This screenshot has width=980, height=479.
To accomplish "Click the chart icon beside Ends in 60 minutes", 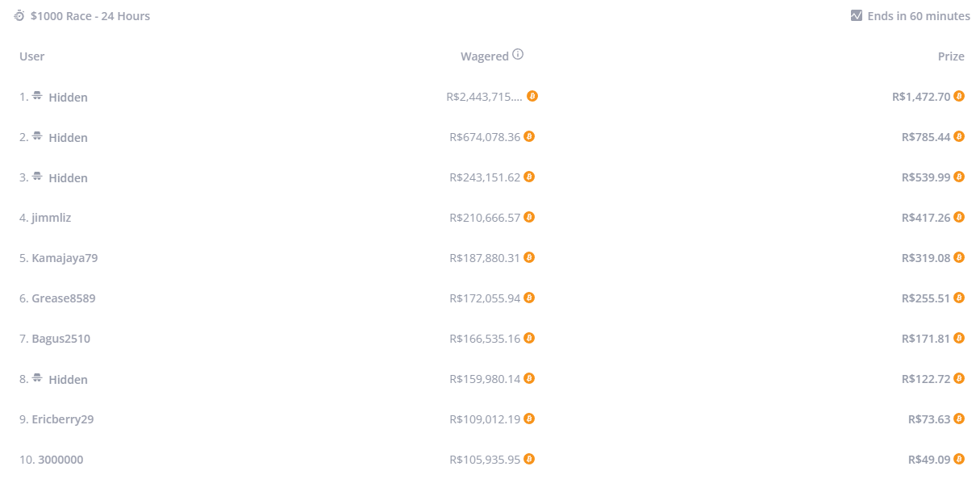I will click(857, 15).
